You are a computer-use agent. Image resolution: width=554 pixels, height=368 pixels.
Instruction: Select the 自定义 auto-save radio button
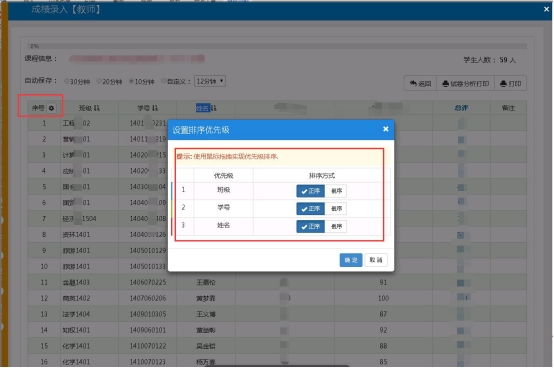164,81
